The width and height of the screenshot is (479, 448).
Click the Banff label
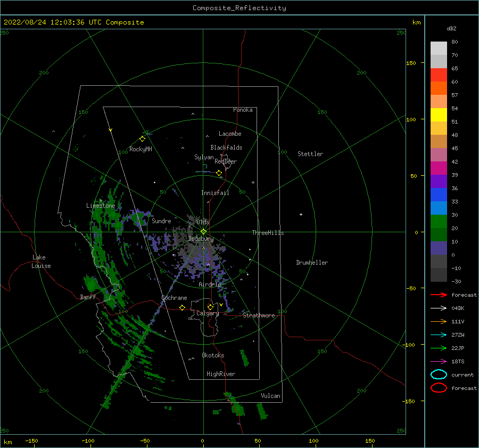pyautogui.click(x=88, y=297)
